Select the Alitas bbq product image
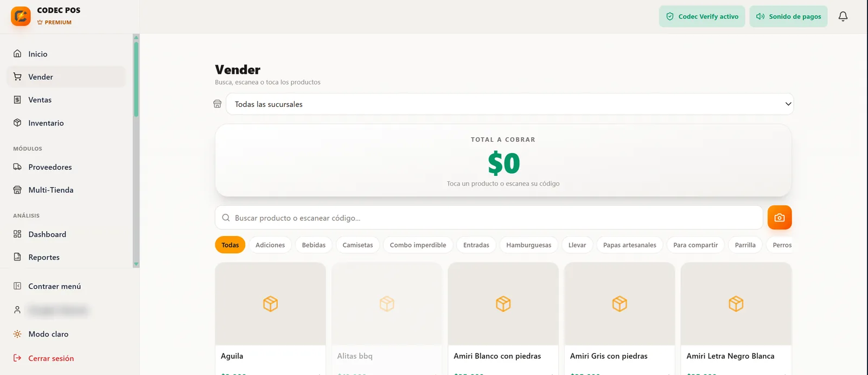Image resolution: width=868 pixels, height=375 pixels. [x=387, y=304]
